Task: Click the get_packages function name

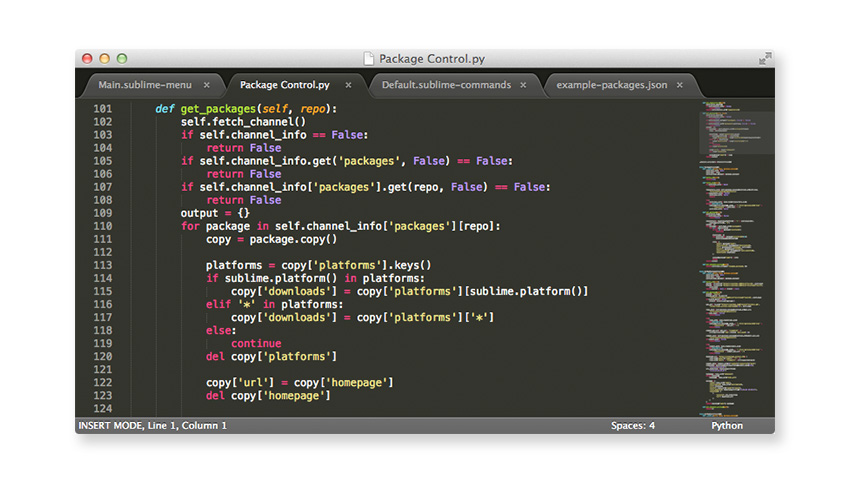Action: tap(218, 109)
